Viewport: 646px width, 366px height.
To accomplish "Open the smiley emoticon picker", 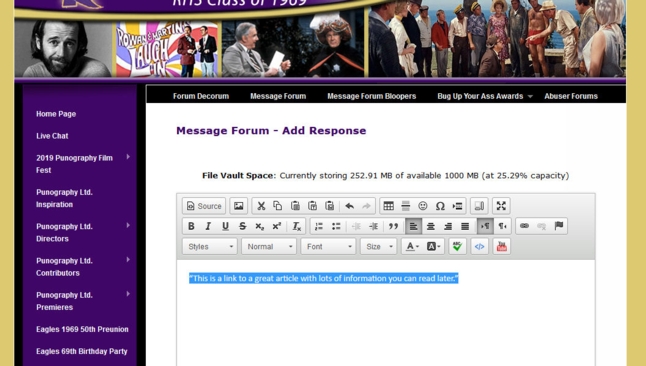I will pos(423,206).
